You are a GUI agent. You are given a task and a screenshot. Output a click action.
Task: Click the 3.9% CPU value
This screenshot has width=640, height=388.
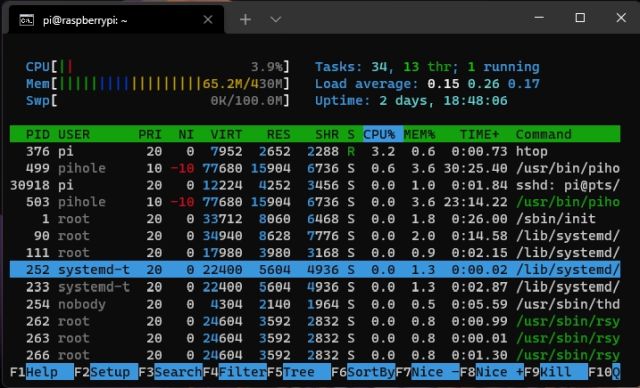pyautogui.click(x=267, y=67)
